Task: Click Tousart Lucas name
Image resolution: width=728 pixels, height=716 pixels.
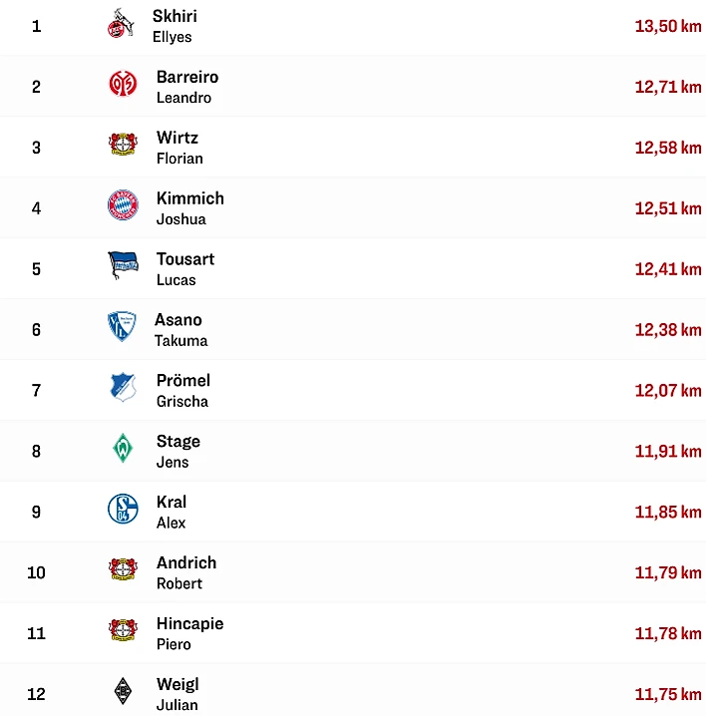Action: pyautogui.click(x=184, y=268)
